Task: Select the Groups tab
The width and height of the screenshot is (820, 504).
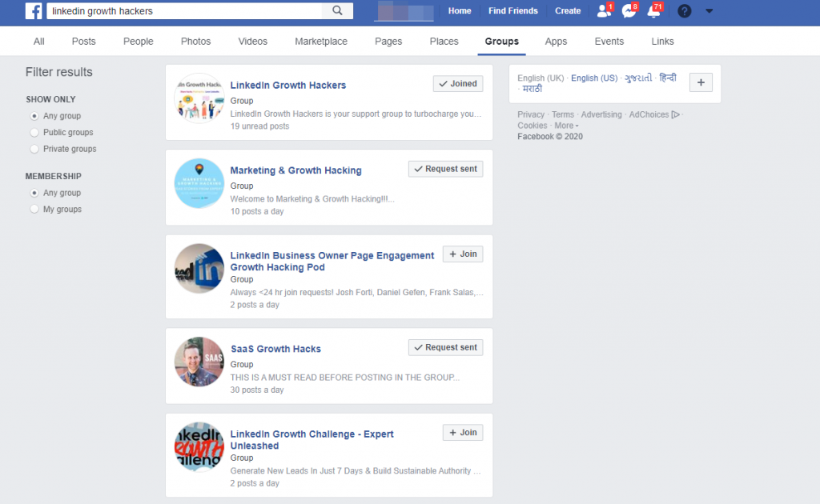Action: click(x=501, y=42)
